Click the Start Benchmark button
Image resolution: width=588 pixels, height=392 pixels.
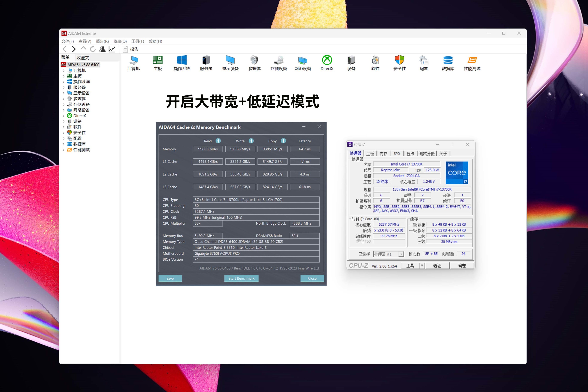[x=241, y=278]
